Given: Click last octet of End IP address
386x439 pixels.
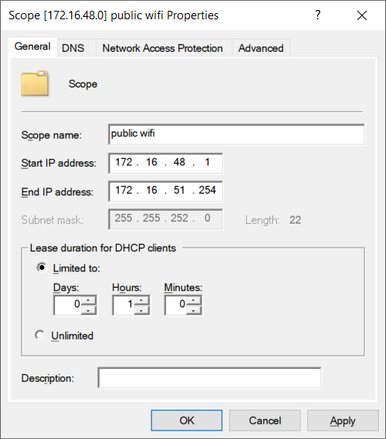Looking at the screenshot, I should [x=207, y=190].
